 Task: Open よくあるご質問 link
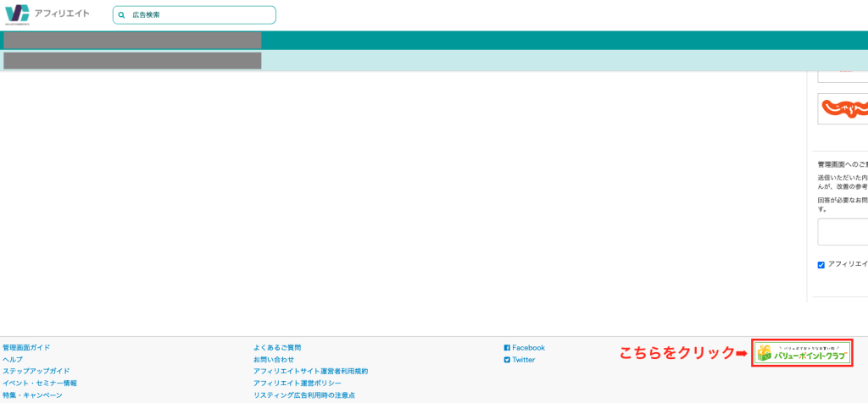[x=277, y=348]
